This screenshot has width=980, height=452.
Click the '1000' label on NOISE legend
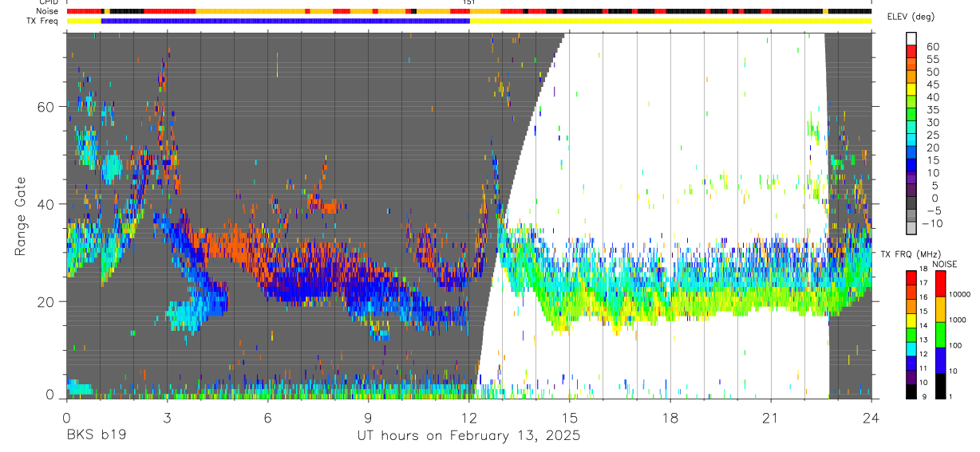click(958, 320)
